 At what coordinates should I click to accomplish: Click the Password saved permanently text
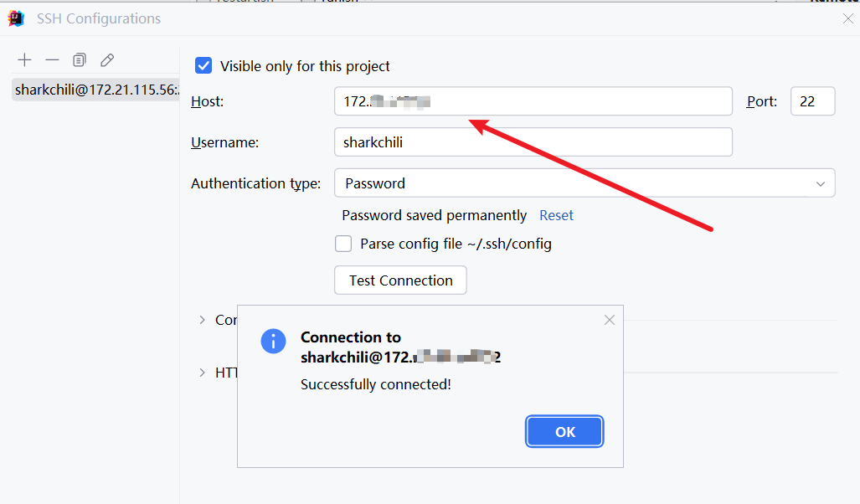pyautogui.click(x=434, y=215)
